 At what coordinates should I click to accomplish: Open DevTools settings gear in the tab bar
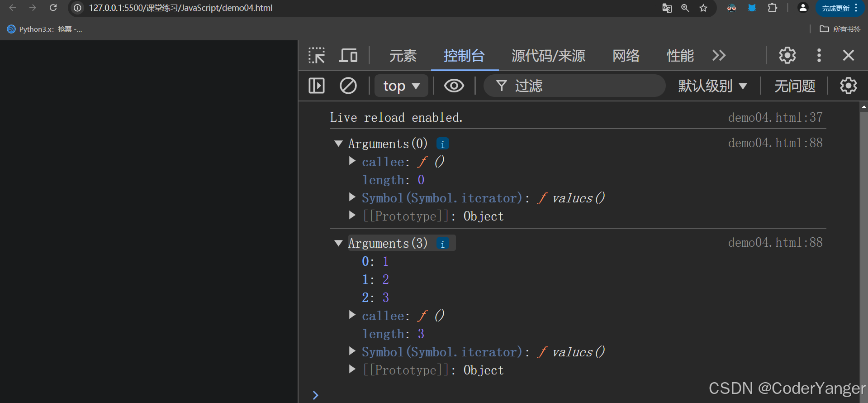click(787, 55)
